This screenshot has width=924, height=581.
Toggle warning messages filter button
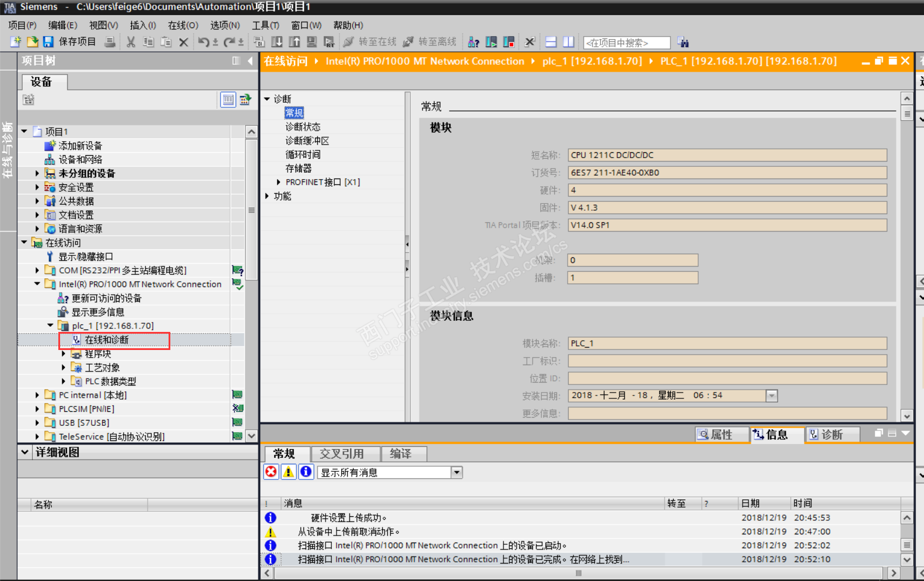pos(288,472)
